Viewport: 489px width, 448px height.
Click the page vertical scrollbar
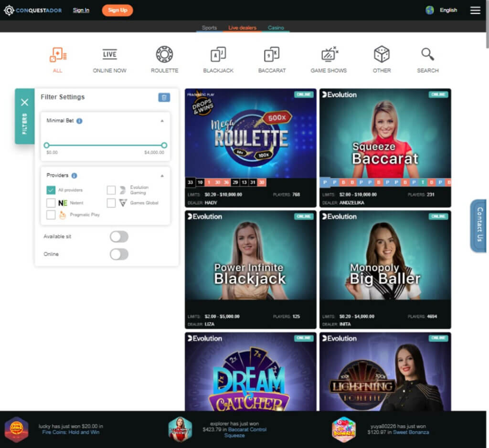pyautogui.click(x=488, y=25)
